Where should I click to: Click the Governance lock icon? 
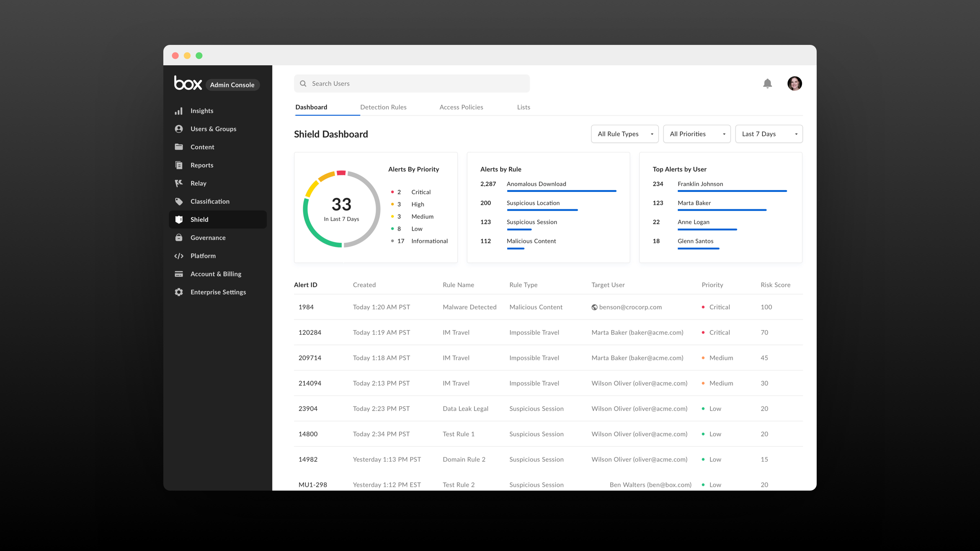[x=179, y=238]
